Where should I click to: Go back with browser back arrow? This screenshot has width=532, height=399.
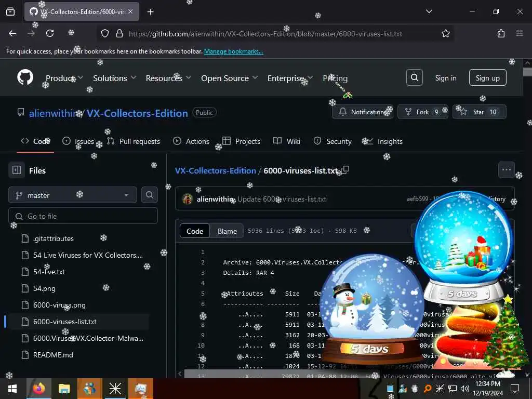click(x=12, y=33)
